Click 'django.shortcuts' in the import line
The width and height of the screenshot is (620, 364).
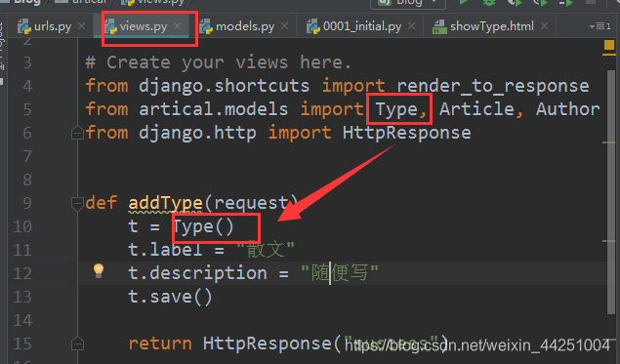[x=225, y=87]
